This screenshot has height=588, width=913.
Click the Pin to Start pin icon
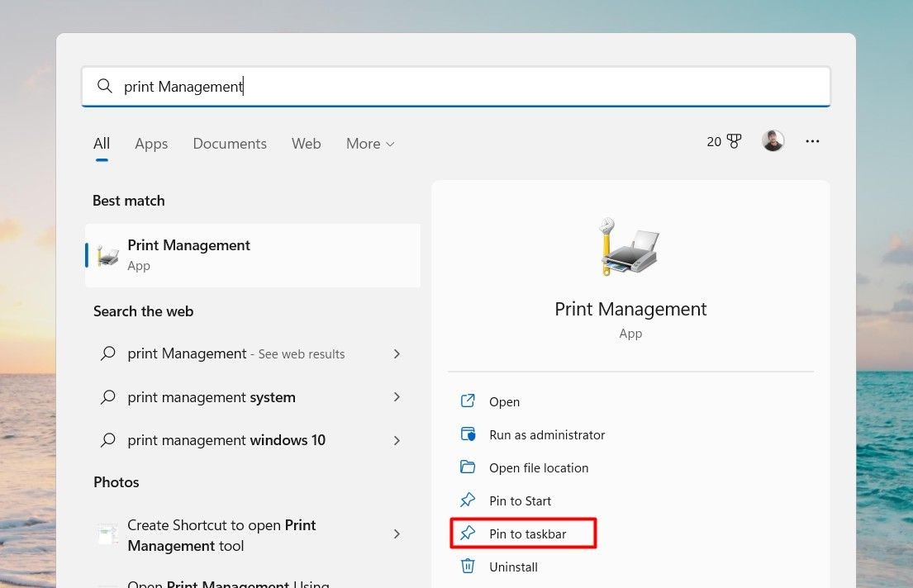pyautogui.click(x=468, y=500)
